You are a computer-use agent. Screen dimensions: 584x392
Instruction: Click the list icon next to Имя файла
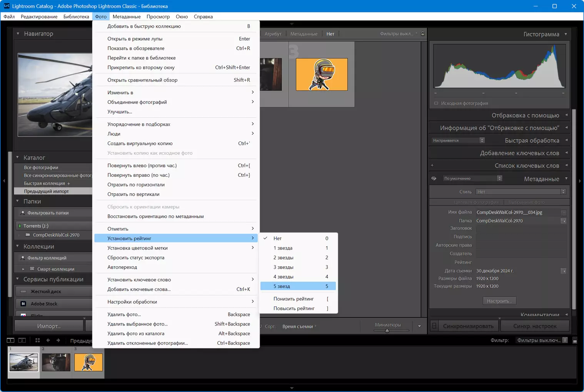[564, 213]
